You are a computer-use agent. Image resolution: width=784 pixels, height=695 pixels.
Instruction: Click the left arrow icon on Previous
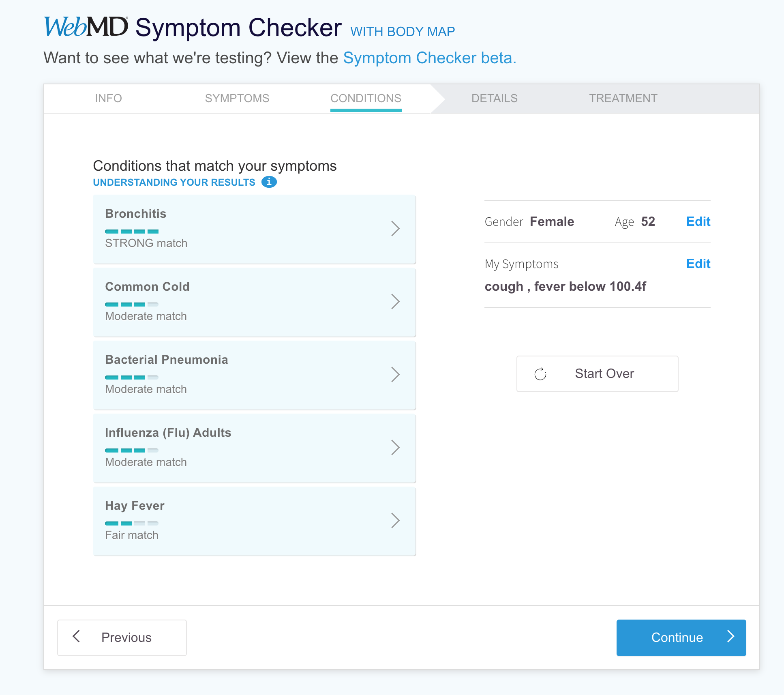pos(76,637)
